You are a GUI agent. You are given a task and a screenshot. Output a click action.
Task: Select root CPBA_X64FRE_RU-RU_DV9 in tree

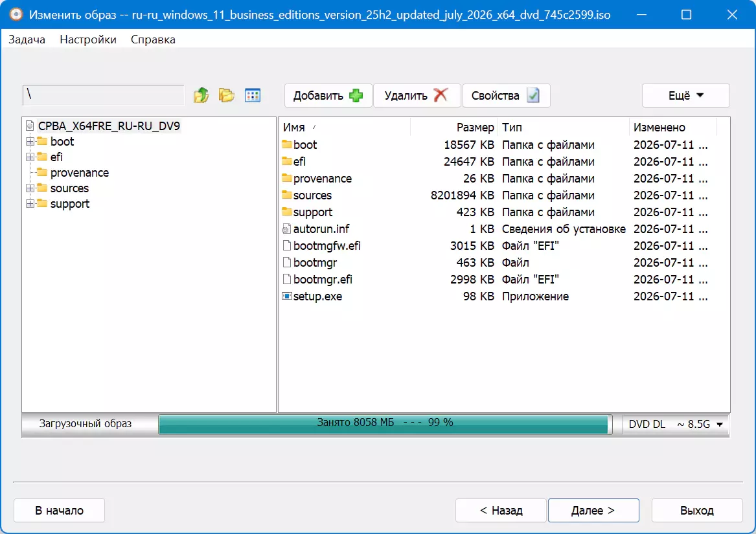coord(109,126)
